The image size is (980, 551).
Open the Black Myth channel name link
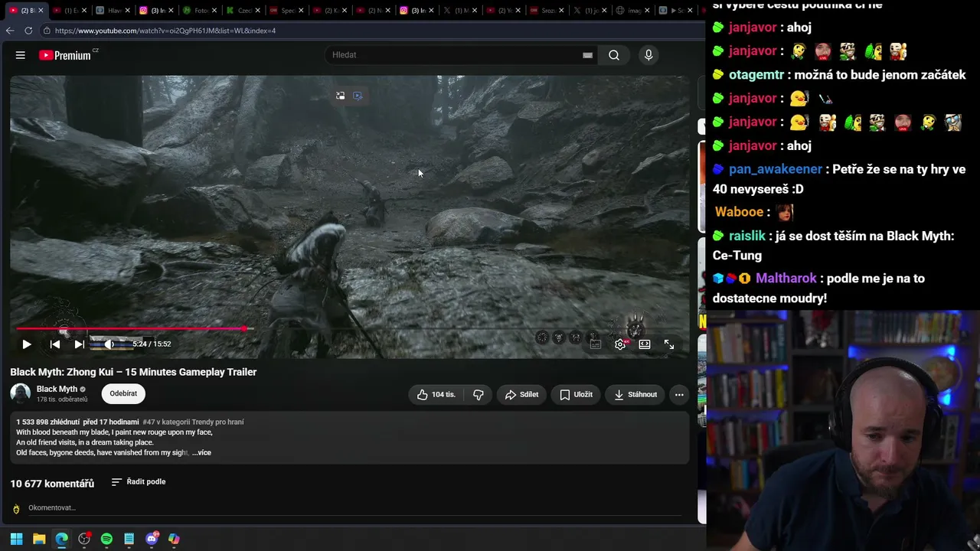[x=57, y=389]
